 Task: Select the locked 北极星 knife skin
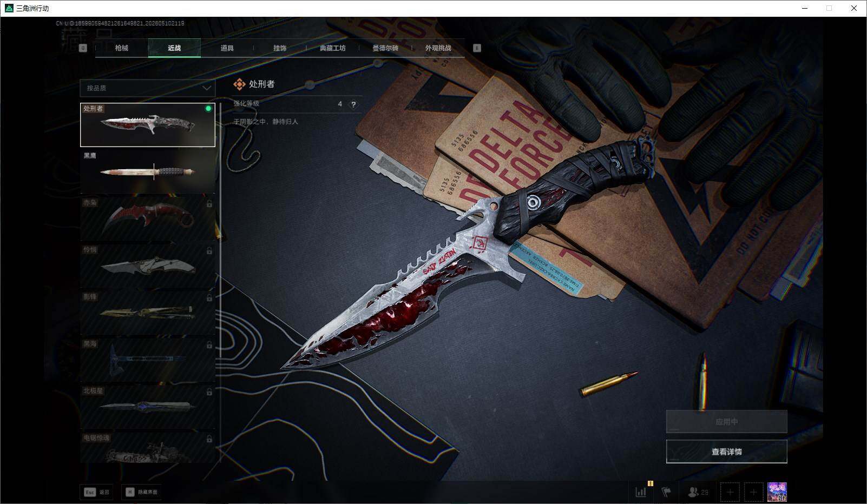tap(148, 407)
